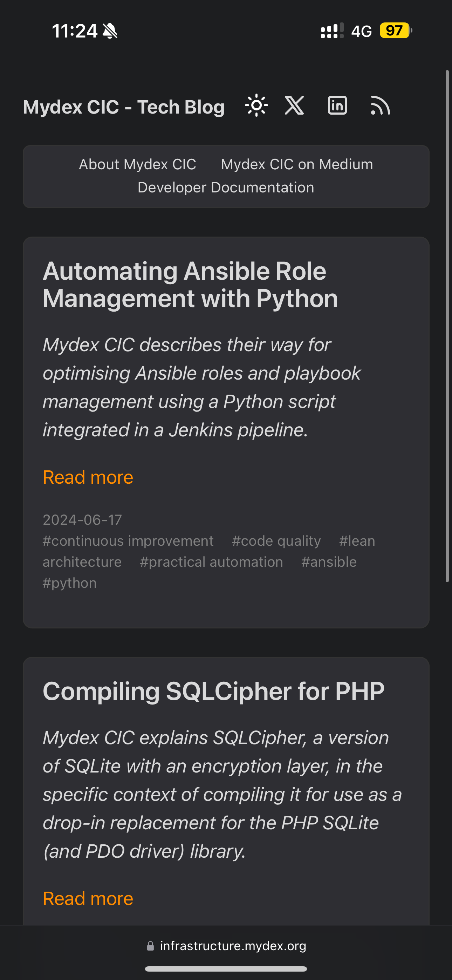Open the Compiling SQLCipher for PHP title
Screen dimensions: 452x980
coord(213,691)
